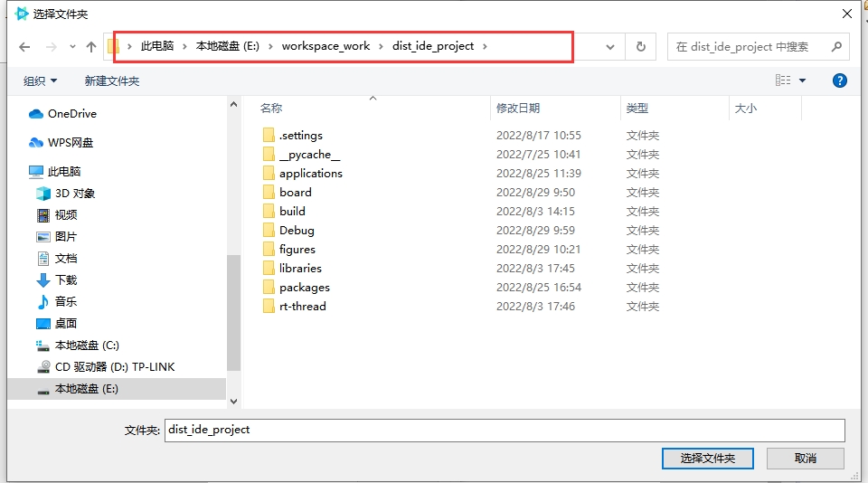Select 本地磁盘 (C:) in the sidebar

click(x=87, y=346)
